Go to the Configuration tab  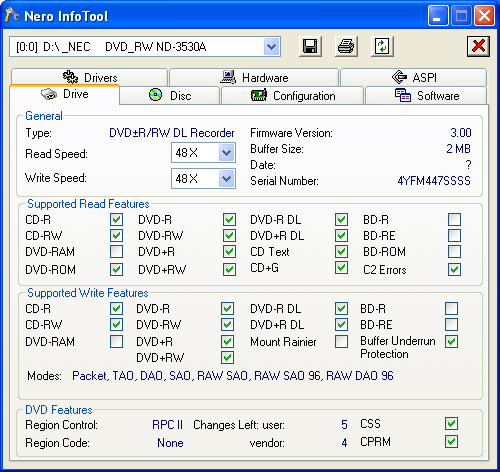click(x=292, y=96)
